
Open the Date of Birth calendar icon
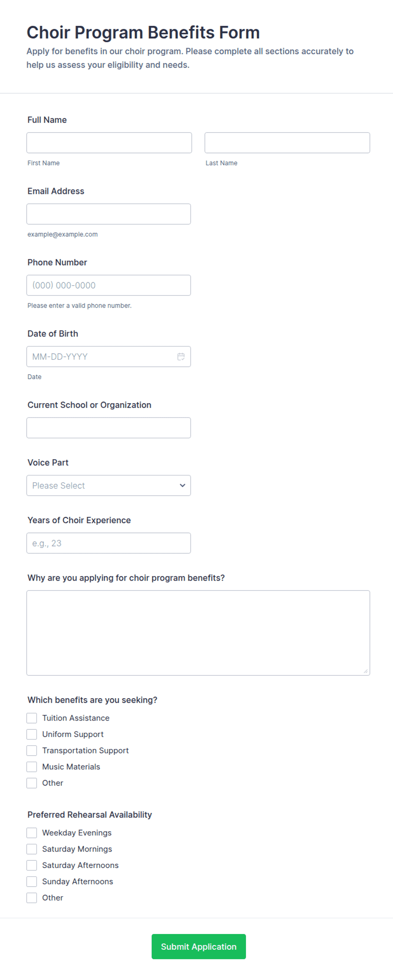pos(181,357)
